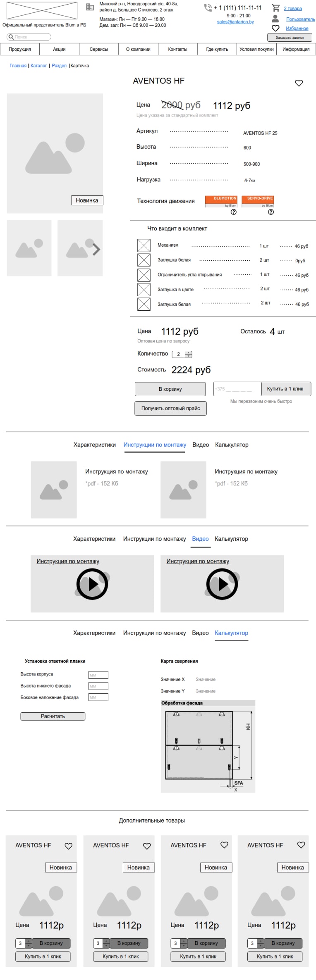Click the company logo placeholder
The height and width of the screenshot is (980, 316).
(x=42, y=11)
